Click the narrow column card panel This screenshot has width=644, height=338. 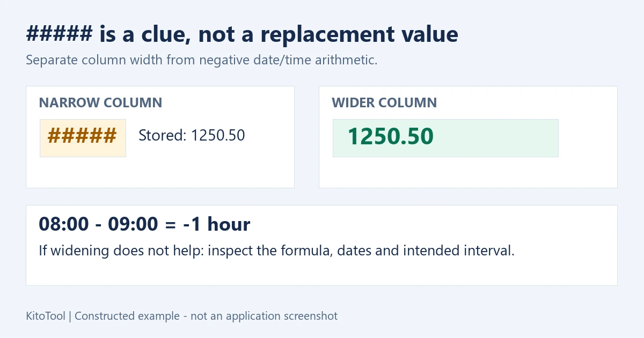pyautogui.click(x=160, y=137)
